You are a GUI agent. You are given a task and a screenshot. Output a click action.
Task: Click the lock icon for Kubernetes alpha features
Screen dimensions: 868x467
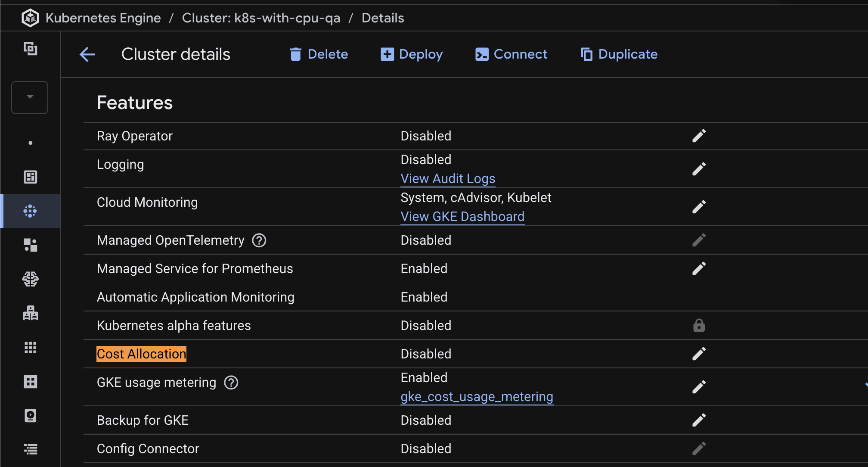(x=698, y=325)
